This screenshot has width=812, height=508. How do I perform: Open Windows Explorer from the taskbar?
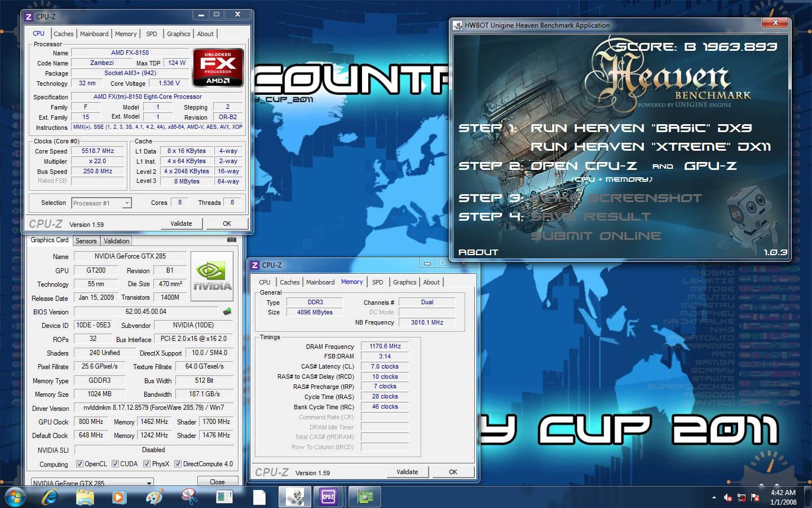point(85,497)
